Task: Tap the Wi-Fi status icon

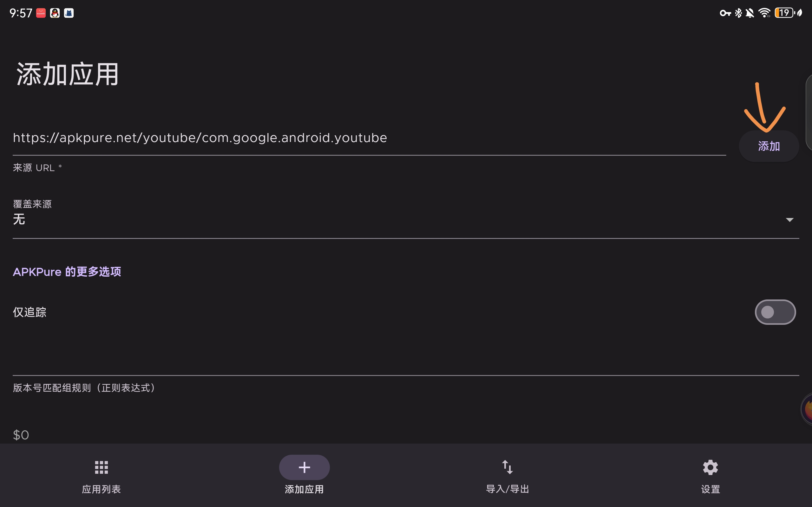Action: click(x=764, y=13)
